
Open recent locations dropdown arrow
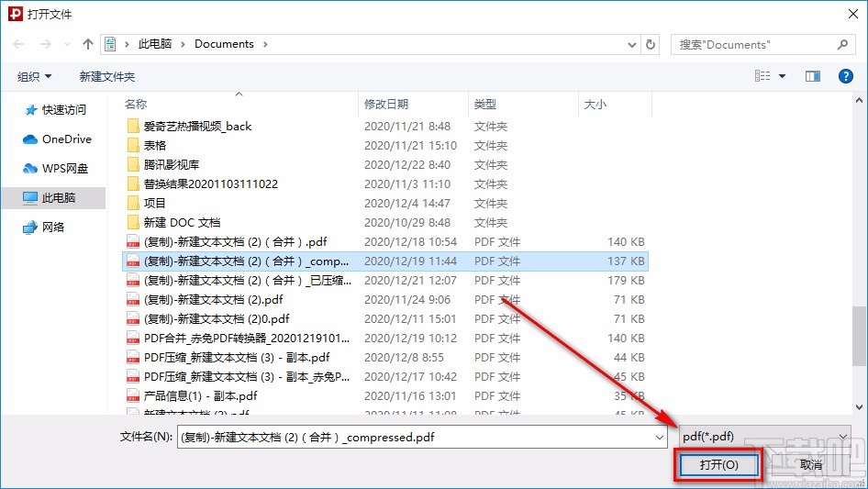(67, 44)
